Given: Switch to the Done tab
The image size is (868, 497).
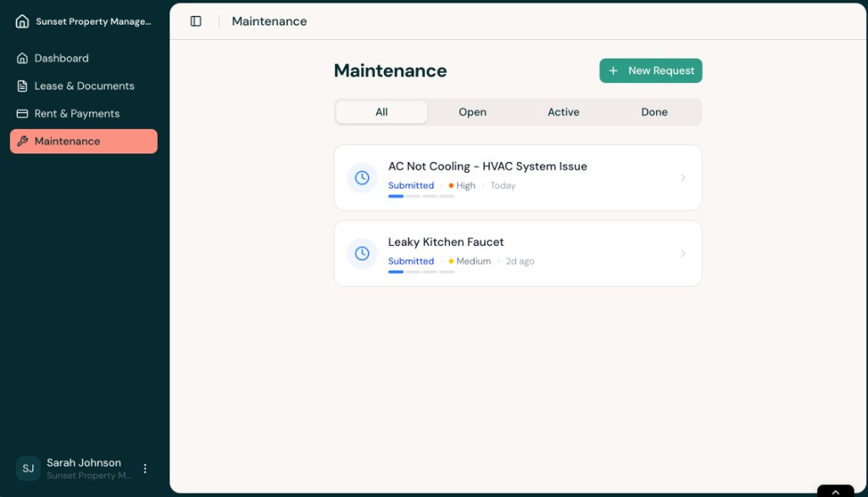Looking at the screenshot, I should coord(654,111).
